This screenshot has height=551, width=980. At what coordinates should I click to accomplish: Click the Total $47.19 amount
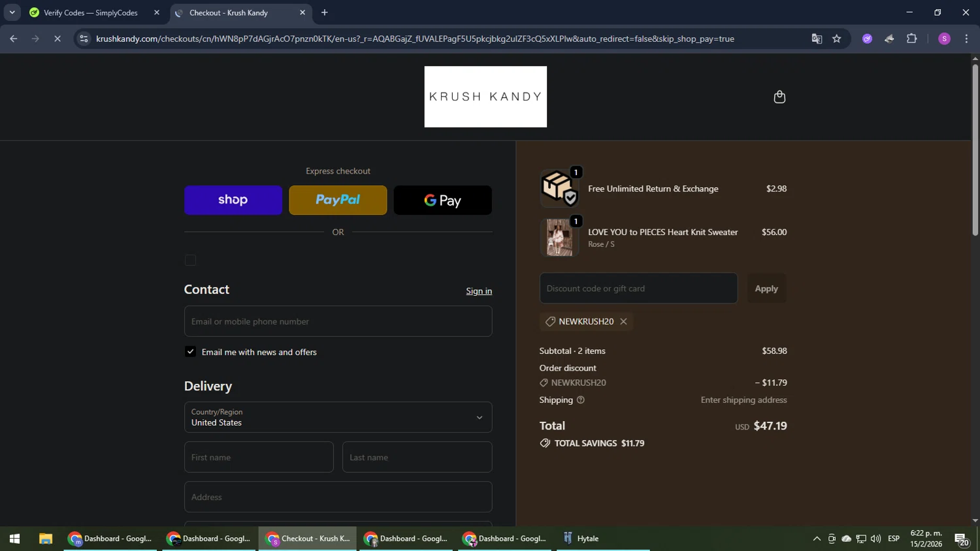pos(770,426)
